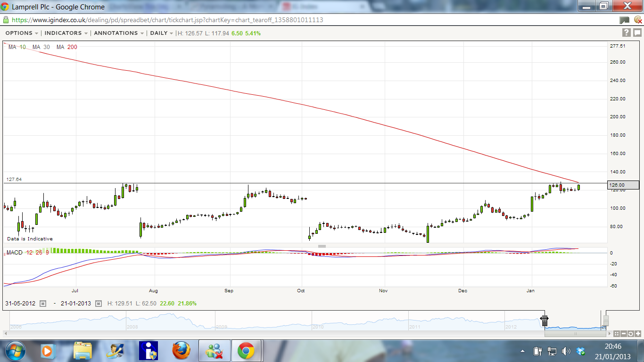
Task: Open Firefox from the Windows taskbar
Action: [181, 351]
